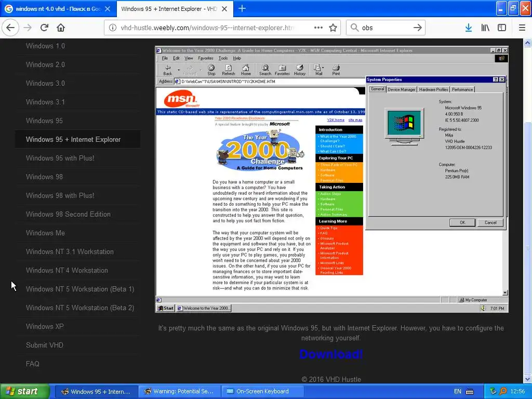Open the Windows XP page
The width and height of the screenshot is (532, 399).
[45, 326]
